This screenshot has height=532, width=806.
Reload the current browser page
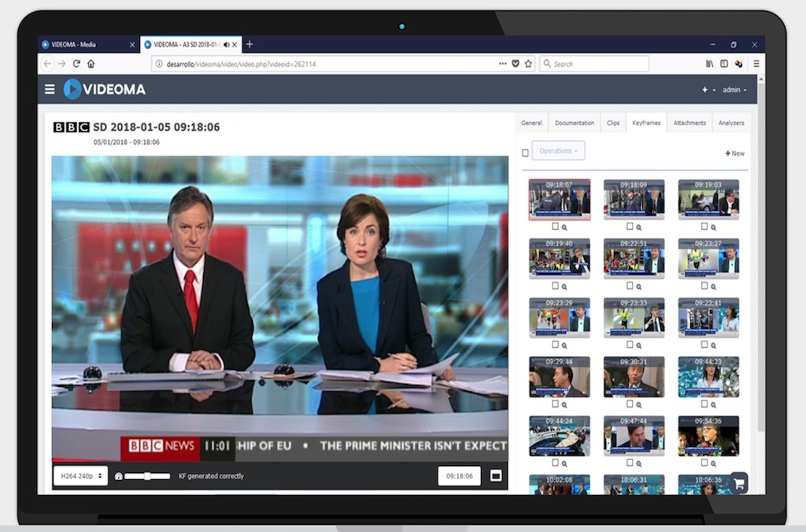tap(76, 64)
